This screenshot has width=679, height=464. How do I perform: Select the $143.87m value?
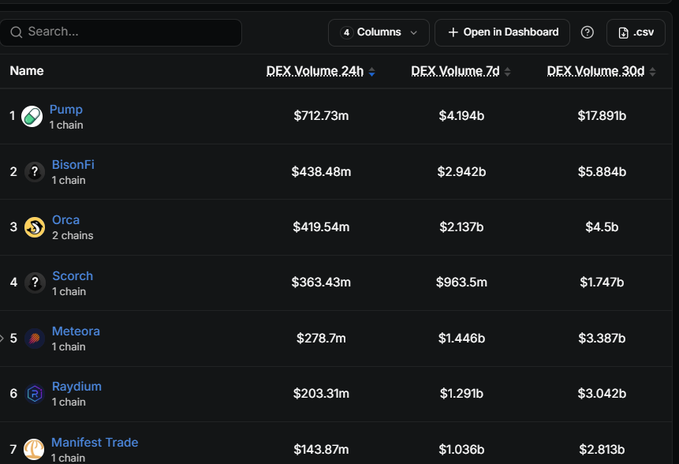(321, 450)
